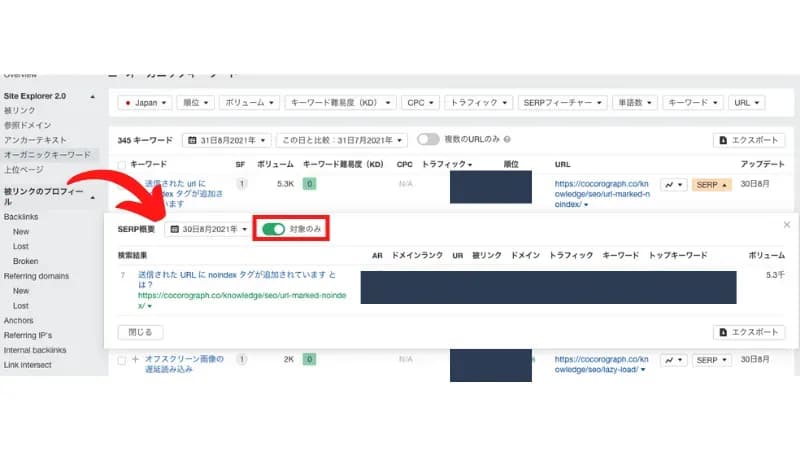Open the SERPフィーチャー filter dropdown
The image size is (800, 450).
pyautogui.click(x=563, y=102)
